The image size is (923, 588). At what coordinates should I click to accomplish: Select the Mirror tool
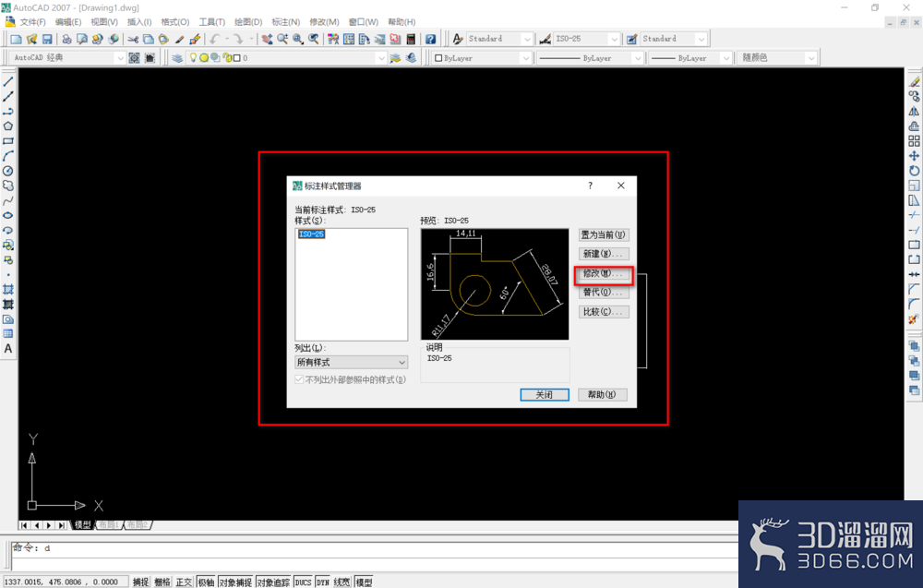(x=914, y=112)
